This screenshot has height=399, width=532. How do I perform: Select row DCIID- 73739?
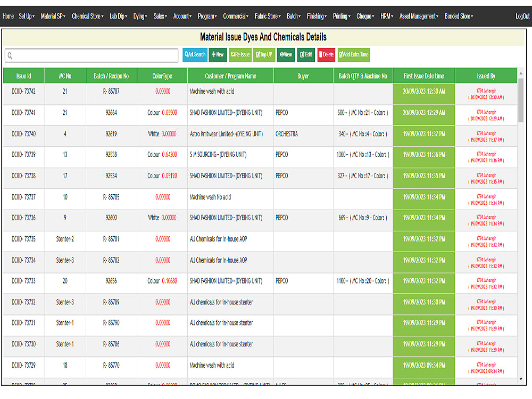point(260,157)
